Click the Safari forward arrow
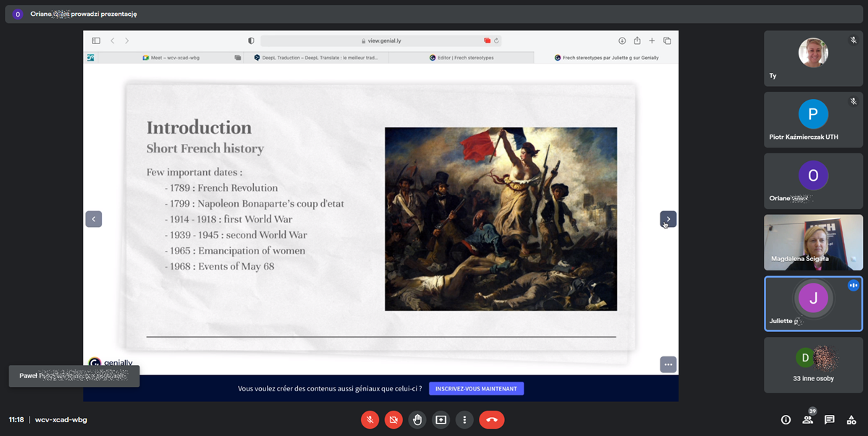 (x=127, y=41)
